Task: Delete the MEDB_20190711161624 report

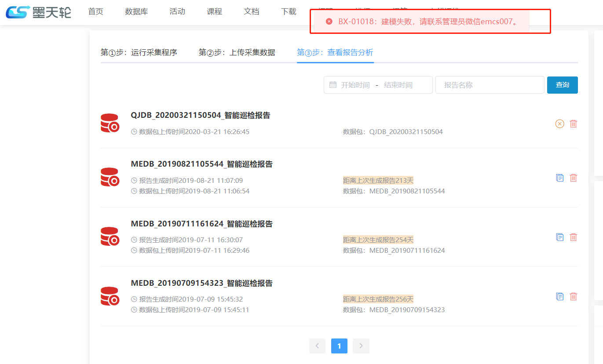Action: tap(573, 237)
